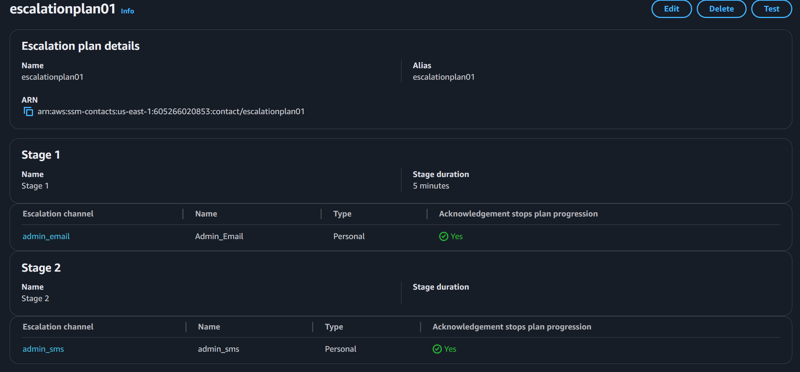Open the admin_email escalation channel link
Image resolution: width=800 pixels, height=372 pixels.
[46, 236]
